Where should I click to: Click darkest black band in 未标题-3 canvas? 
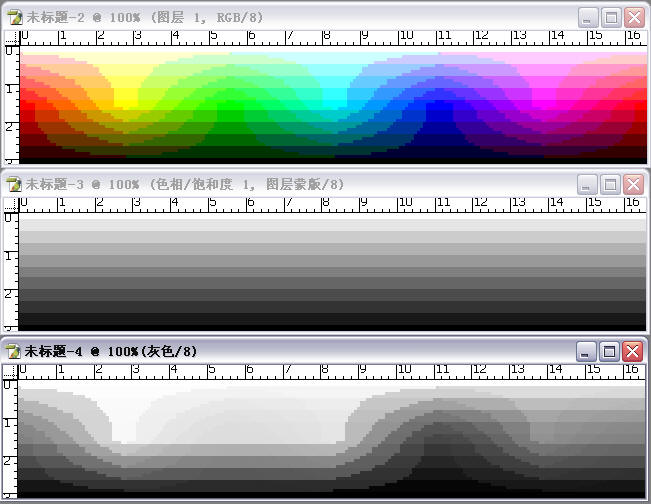[x=332, y=328]
